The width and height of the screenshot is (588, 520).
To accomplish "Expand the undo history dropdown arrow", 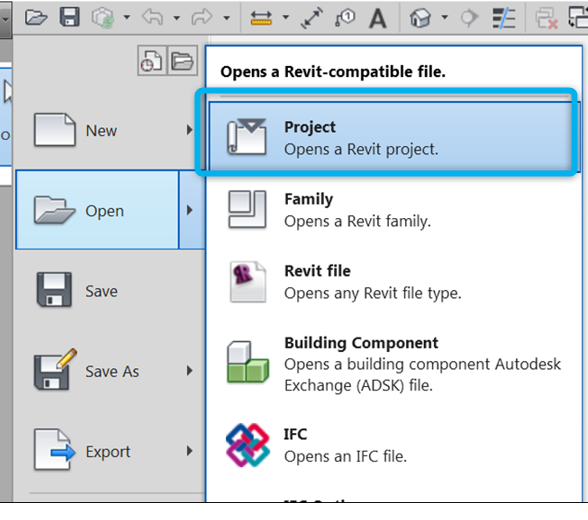I will tap(176, 17).
